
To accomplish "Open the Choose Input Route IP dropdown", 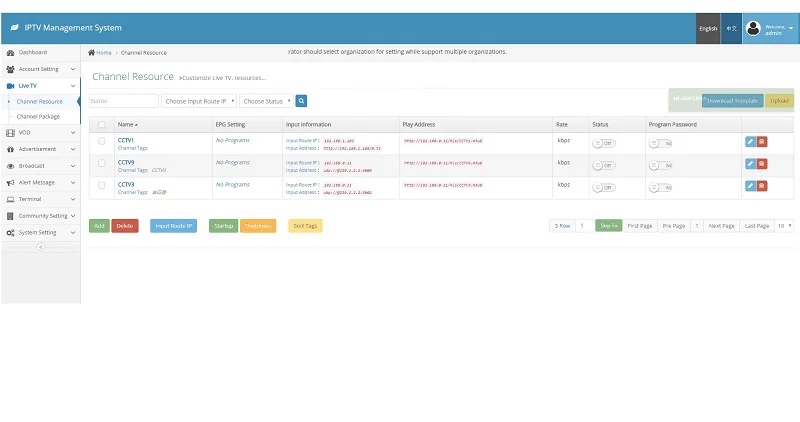I will tap(199, 101).
